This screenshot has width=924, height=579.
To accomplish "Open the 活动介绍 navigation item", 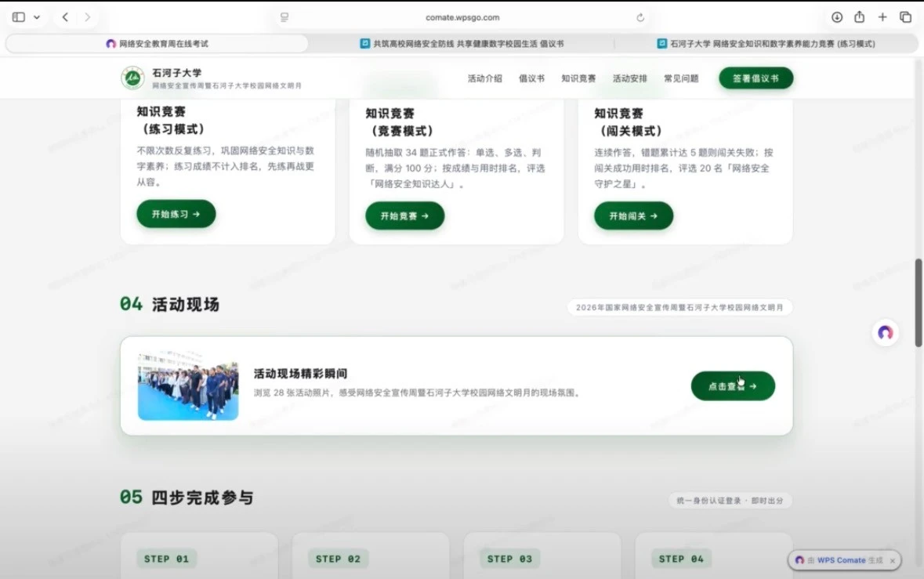I will coord(485,78).
